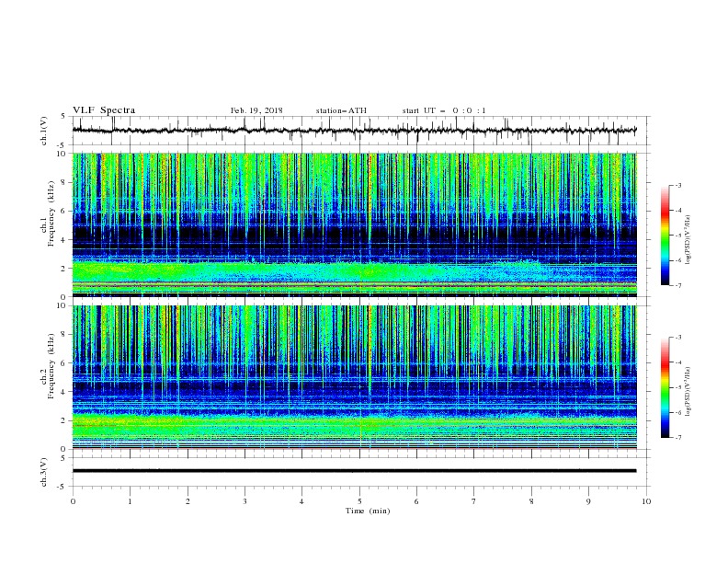The image size is (728, 563).
Task: Click tick label "3" on the time axis
Action: 245,501
